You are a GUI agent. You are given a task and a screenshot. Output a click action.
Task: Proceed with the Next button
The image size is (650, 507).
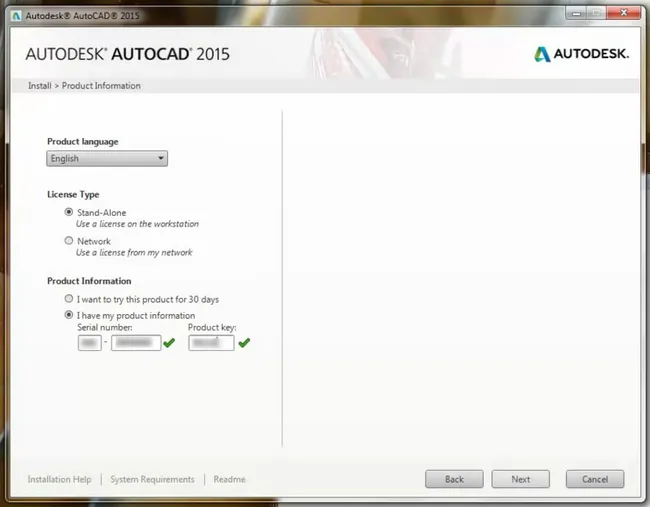click(520, 479)
